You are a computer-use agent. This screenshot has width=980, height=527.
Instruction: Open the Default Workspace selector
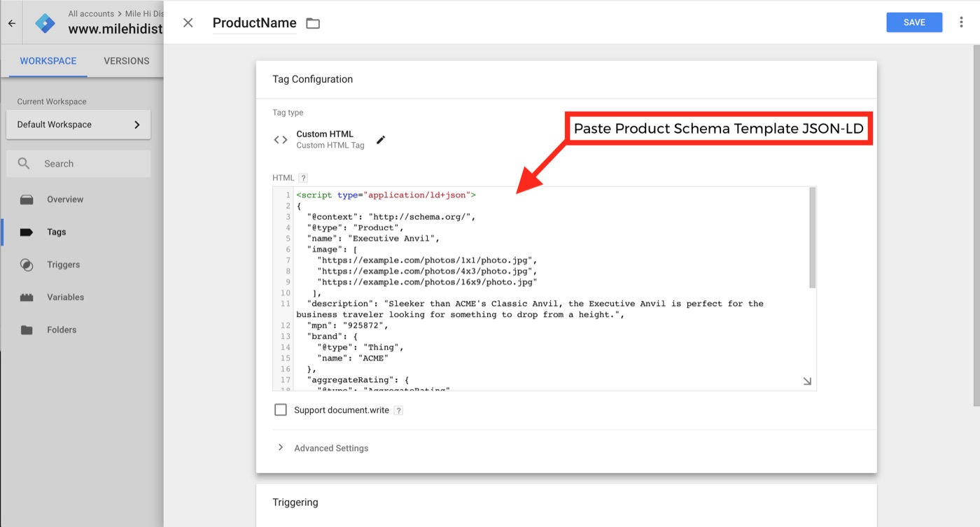[x=78, y=125]
